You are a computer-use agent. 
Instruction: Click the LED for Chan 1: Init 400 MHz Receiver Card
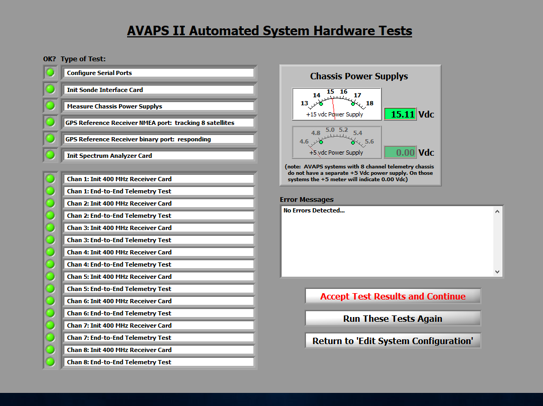point(50,179)
